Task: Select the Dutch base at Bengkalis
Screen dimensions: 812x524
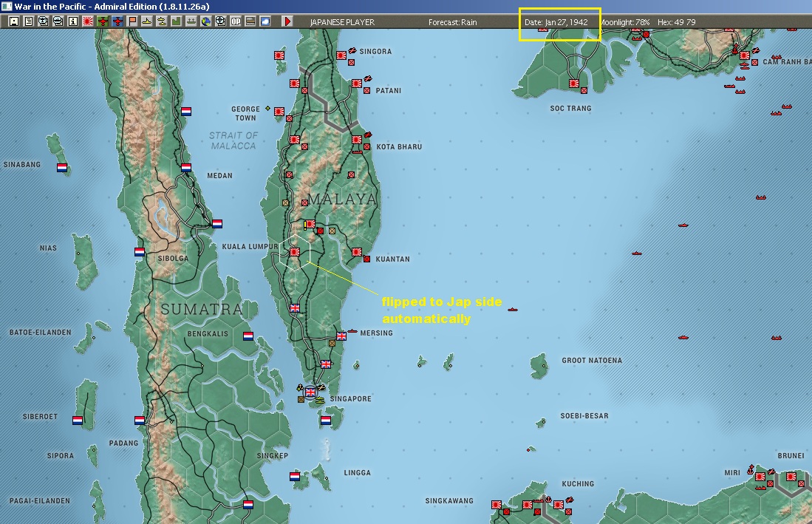Action: click(248, 336)
